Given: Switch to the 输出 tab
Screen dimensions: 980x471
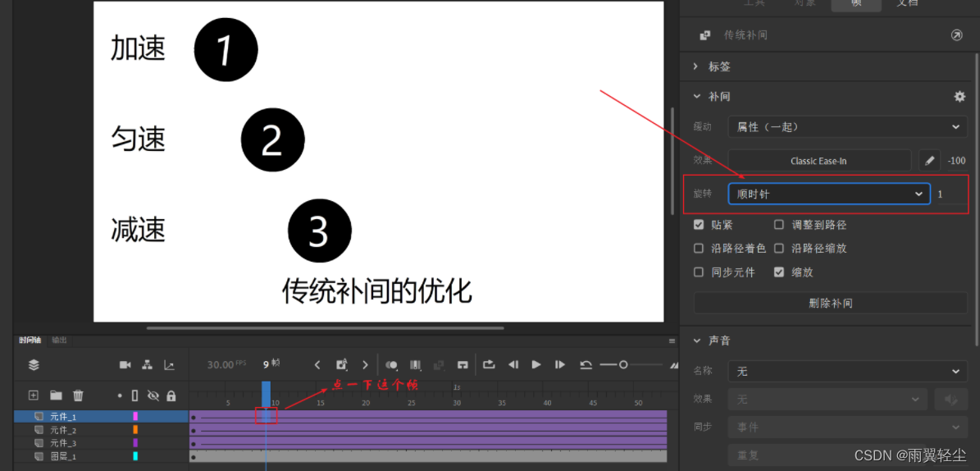Looking at the screenshot, I should (x=59, y=341).
